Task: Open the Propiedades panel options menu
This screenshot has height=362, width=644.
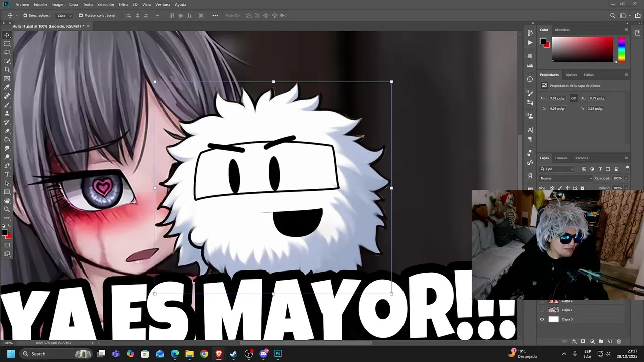Action: pyautogui.click(x=626, y=75)
